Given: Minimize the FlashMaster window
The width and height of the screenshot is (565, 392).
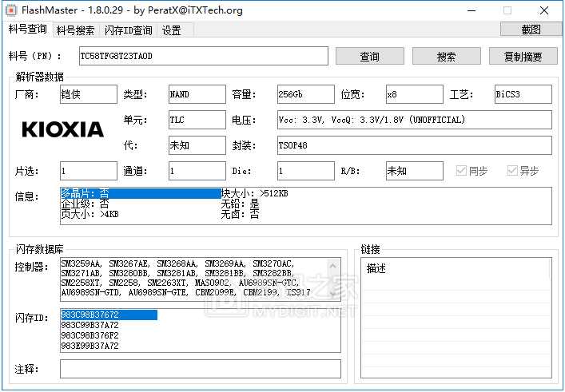Looking at the screenshot, I should click(x=471, y=10).
